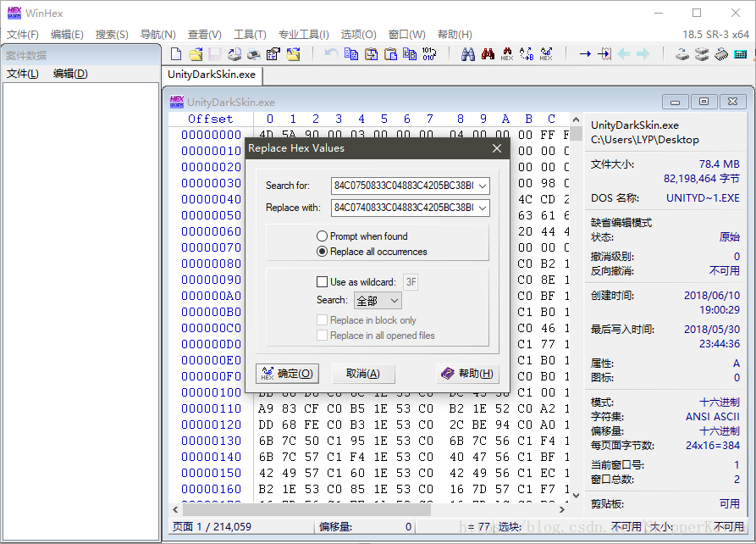The image size is (756, 544).
Task: Click the Forward navigation arrow
Action: [643, 53]
